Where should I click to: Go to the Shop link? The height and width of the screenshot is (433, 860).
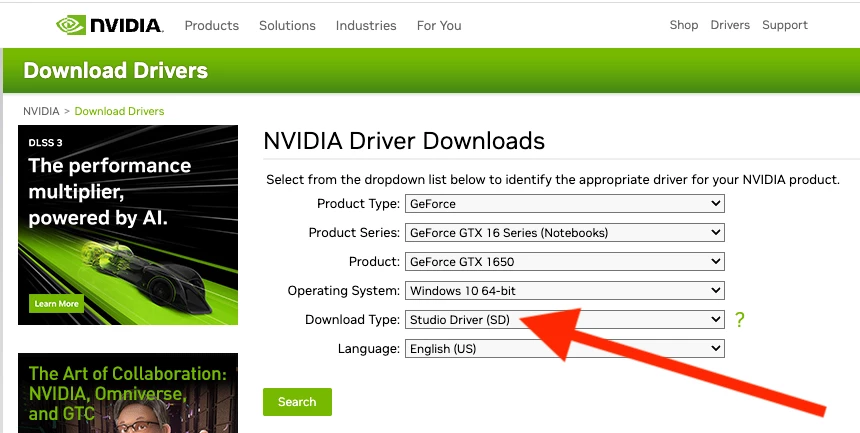point(683,25)
